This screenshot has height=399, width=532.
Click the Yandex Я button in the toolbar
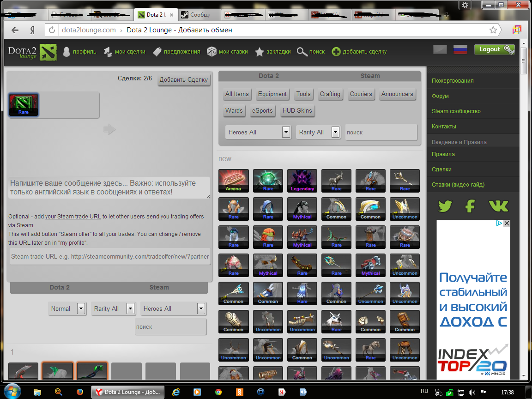33,30
